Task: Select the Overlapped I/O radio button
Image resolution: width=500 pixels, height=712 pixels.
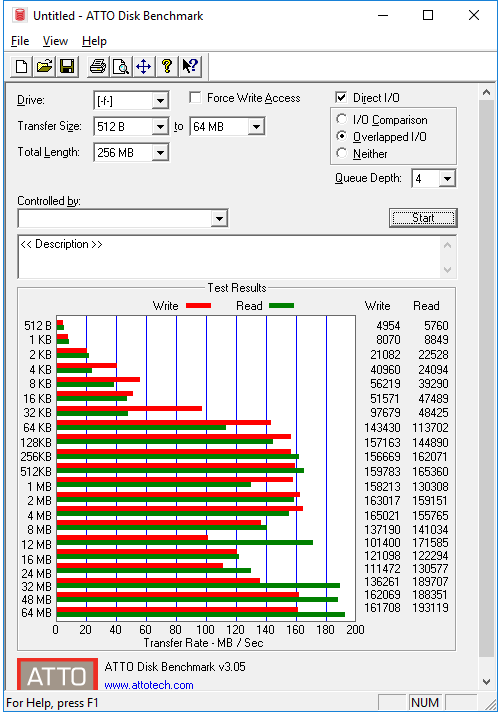Action: (342, 136)
